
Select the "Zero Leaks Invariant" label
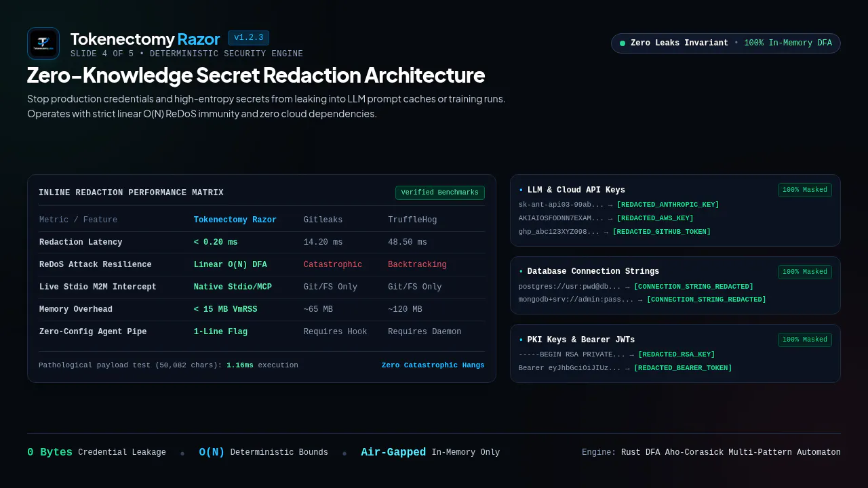coord(679,43)
